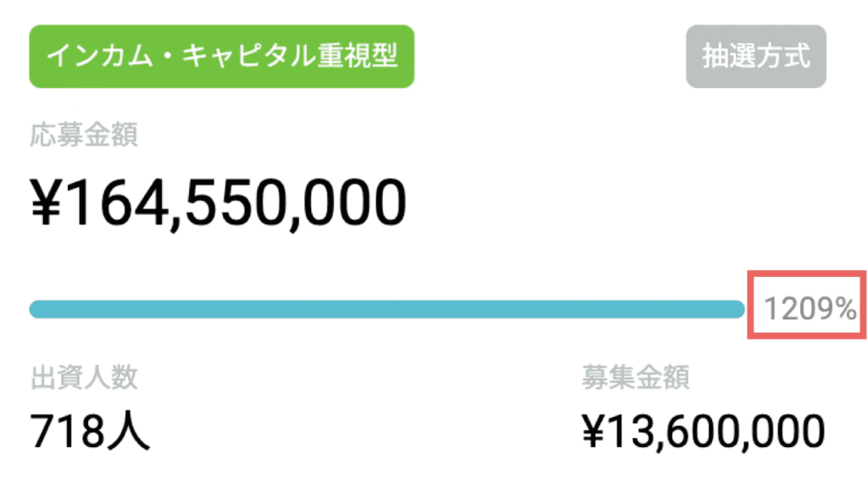This screenshot has width=868, height=481.
Task: Click the ¥13,600,000 target amount
Action: (703, 431)
